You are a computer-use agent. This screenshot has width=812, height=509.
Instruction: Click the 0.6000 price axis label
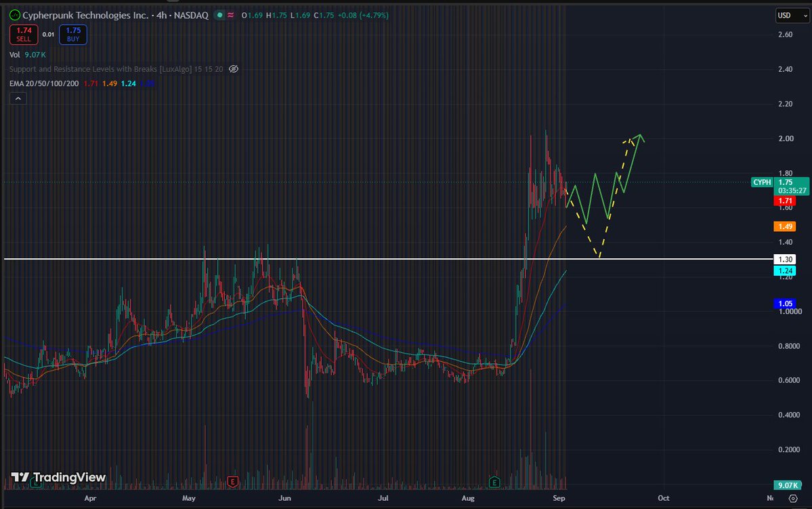pos(789,380)
